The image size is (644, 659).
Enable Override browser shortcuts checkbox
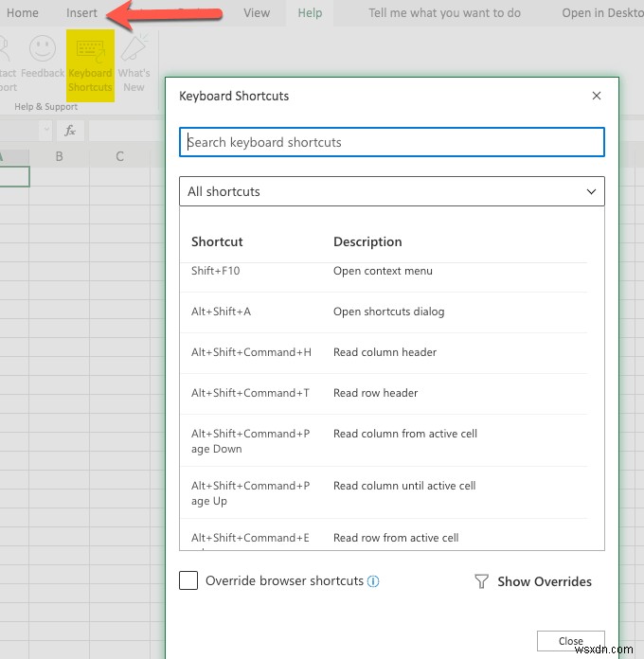click(188, 580)
